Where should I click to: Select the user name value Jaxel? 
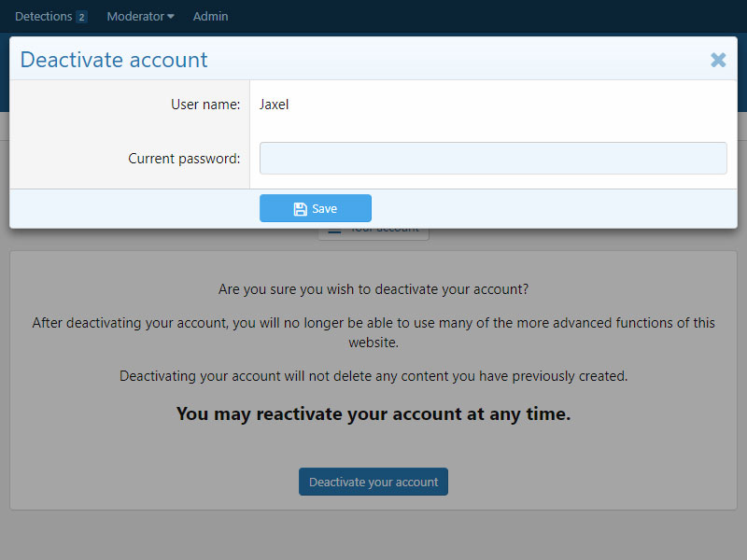[275, 105]
